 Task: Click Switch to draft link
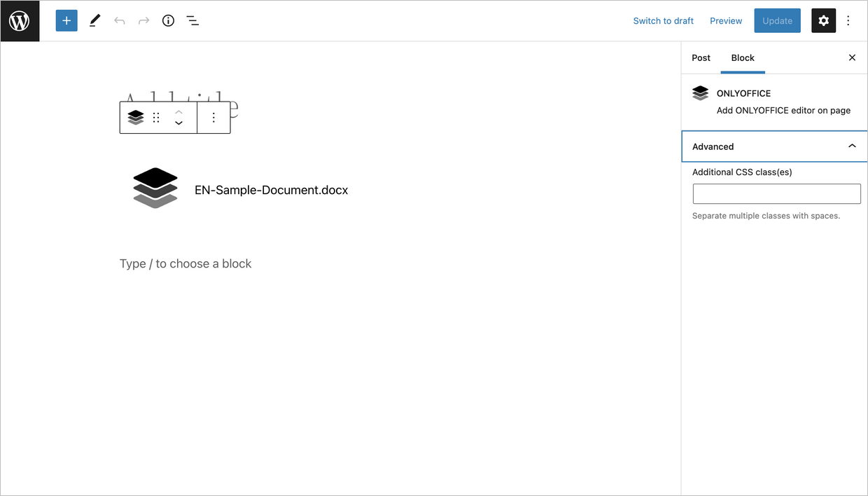click(663, 21)
